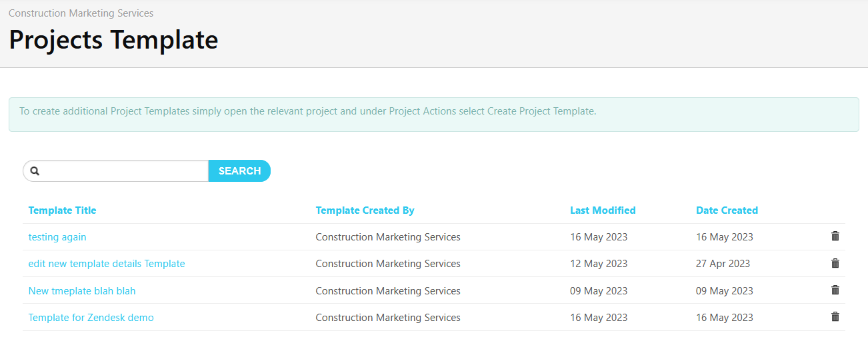This screenshot has height=343, width=868.
Task: Trash the 'New tmeplate blah blah' template
Action: point(835,290)
